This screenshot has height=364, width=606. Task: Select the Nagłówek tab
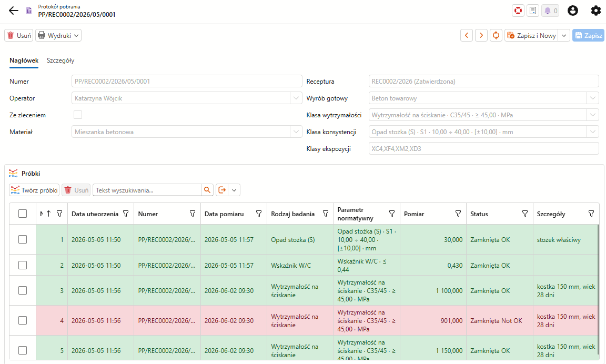[x=24, y=60]
